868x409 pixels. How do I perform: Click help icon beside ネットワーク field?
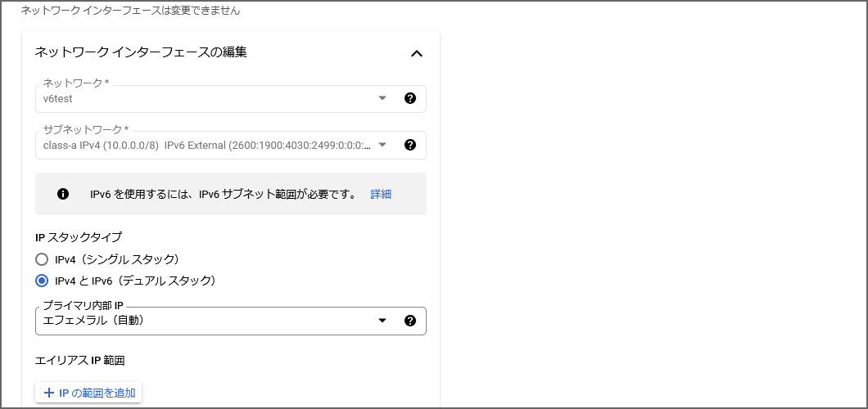pyautogui.click(x=410, y=98)
